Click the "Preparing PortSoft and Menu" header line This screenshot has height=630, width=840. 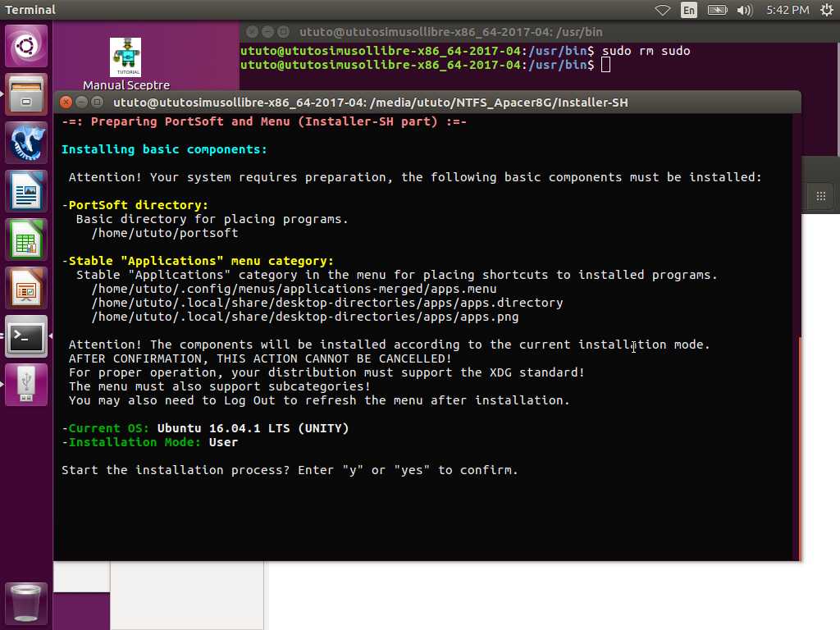coord(263,121)
